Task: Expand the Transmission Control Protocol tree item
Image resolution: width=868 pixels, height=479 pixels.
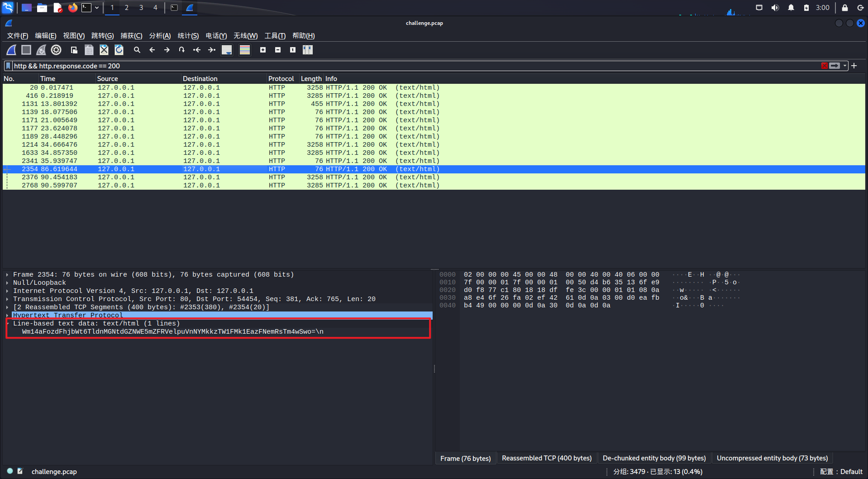Action: 8,299
